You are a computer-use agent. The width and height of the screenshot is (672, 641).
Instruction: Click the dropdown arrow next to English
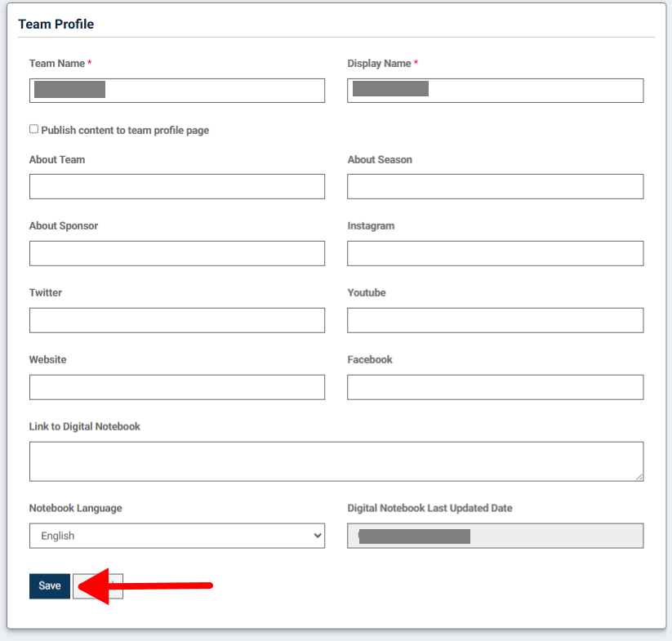[x=318, y=536]
